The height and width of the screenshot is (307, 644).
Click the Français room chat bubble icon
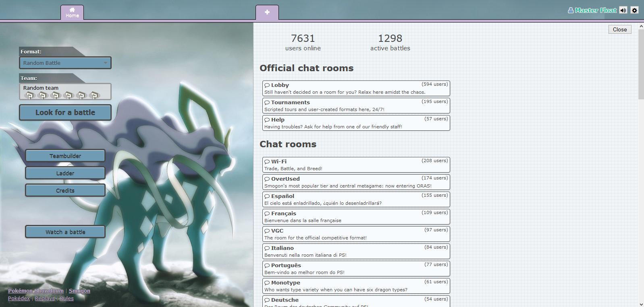click(267, 214)
